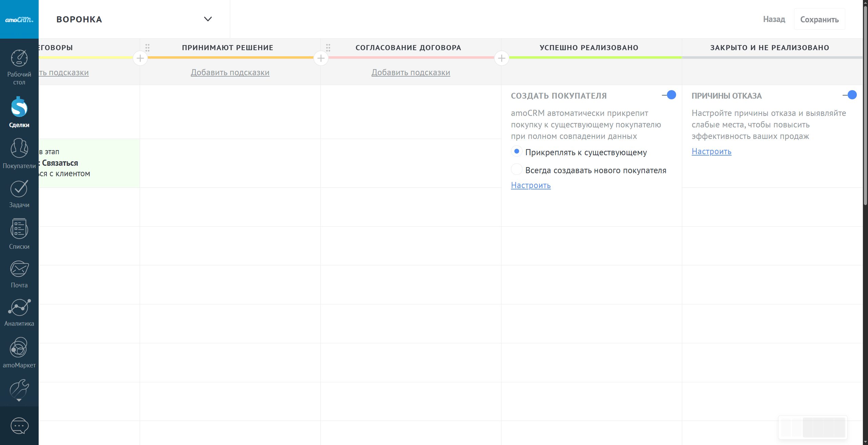Toggle the Создать покупателя switch
The height and width of the screenshot is (445, 868).
(669, 95)
